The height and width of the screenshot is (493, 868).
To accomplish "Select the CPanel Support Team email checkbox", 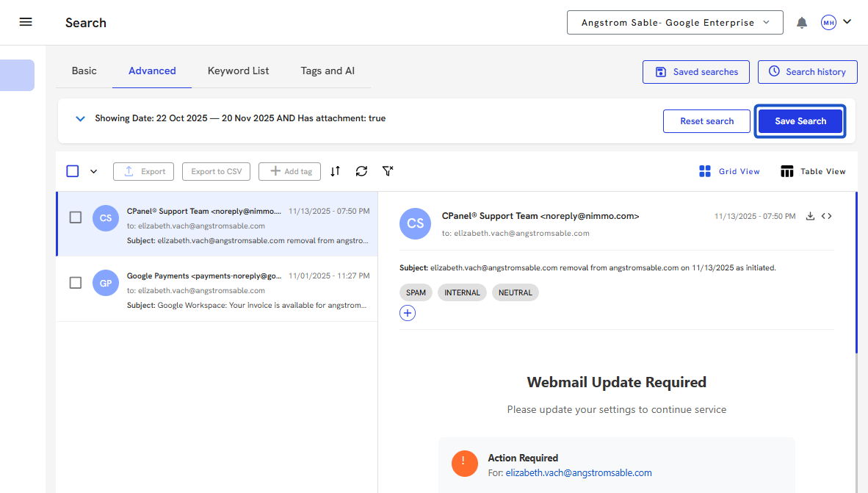I will [x=75, y=217].
